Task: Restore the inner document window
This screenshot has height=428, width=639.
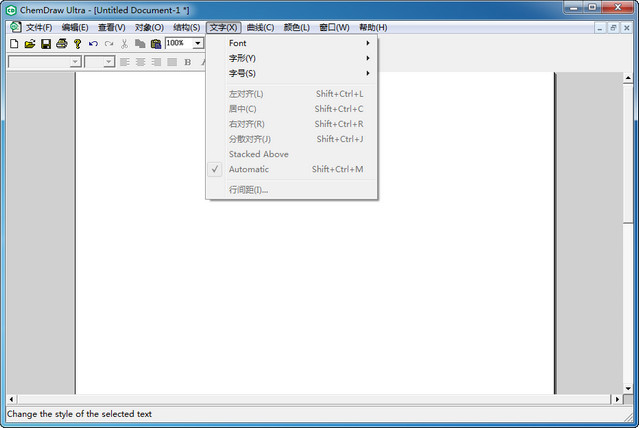Action: pyautogui.click(x=613, y=28)
